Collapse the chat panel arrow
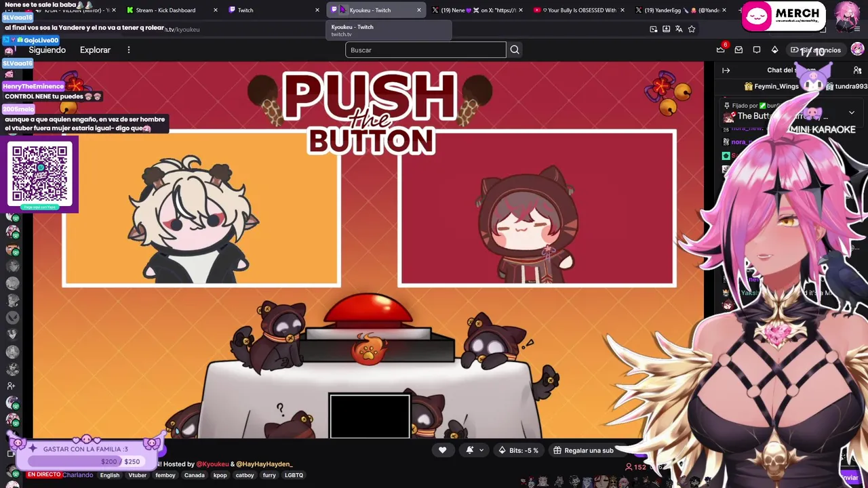 [x=726, y=70]
